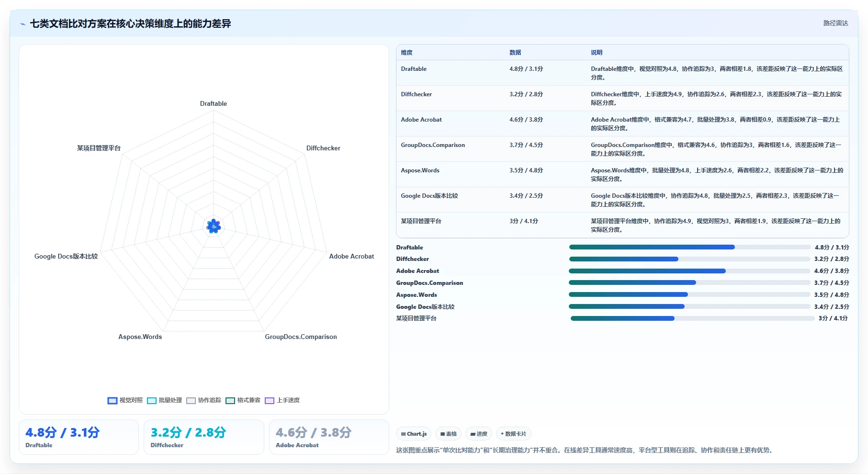This screenshot has width=868, height=474.
Task: Click the GroupDocs.Comparison progress bar
Action: pos(689,282)
